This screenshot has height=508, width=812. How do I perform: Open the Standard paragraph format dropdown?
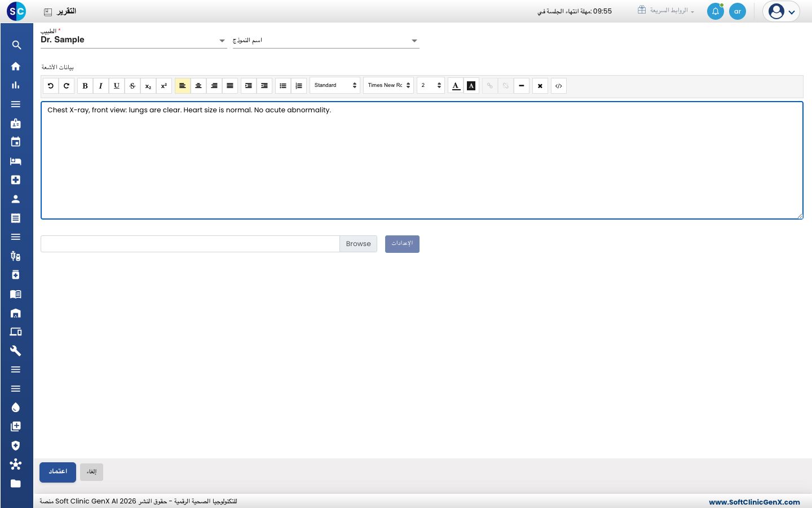click(335, 85)
